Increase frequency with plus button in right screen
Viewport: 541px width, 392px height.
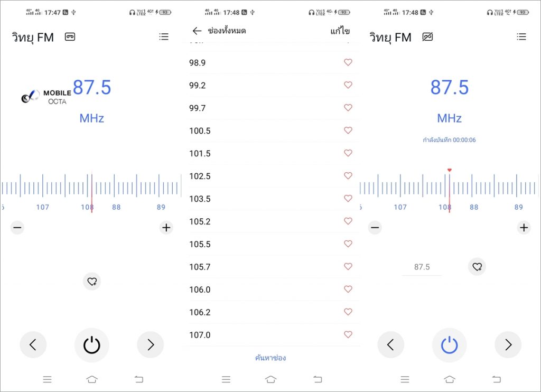pos(524,228)
